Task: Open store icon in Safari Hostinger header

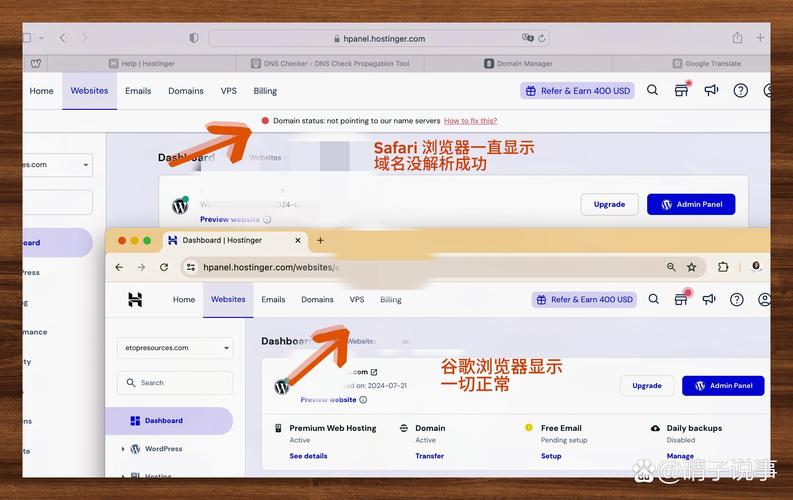Action: pos(681,90)
